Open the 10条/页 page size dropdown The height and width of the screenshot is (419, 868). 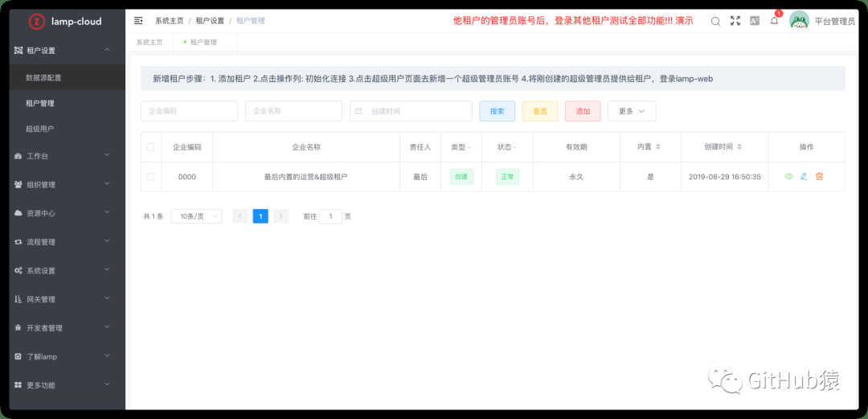click(x=197, y=216)
